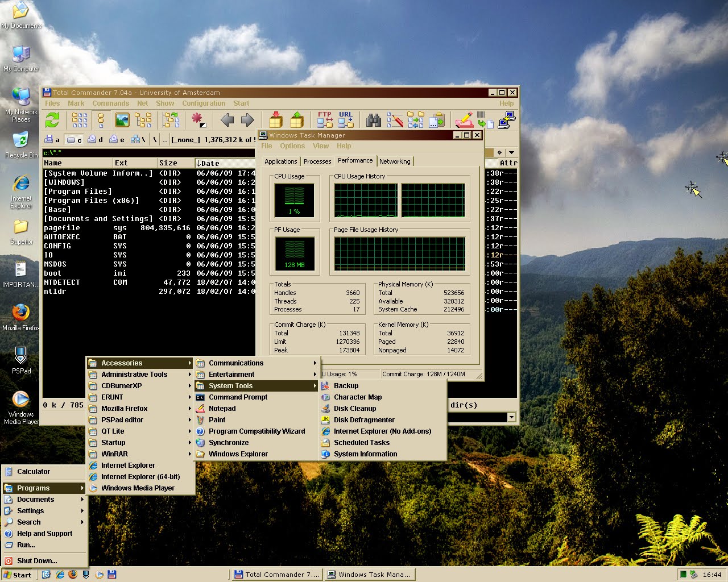Screen dimensions: 728x582
Task: Click the green Reread Source refresh icon
Action: [x=52, y=120]
